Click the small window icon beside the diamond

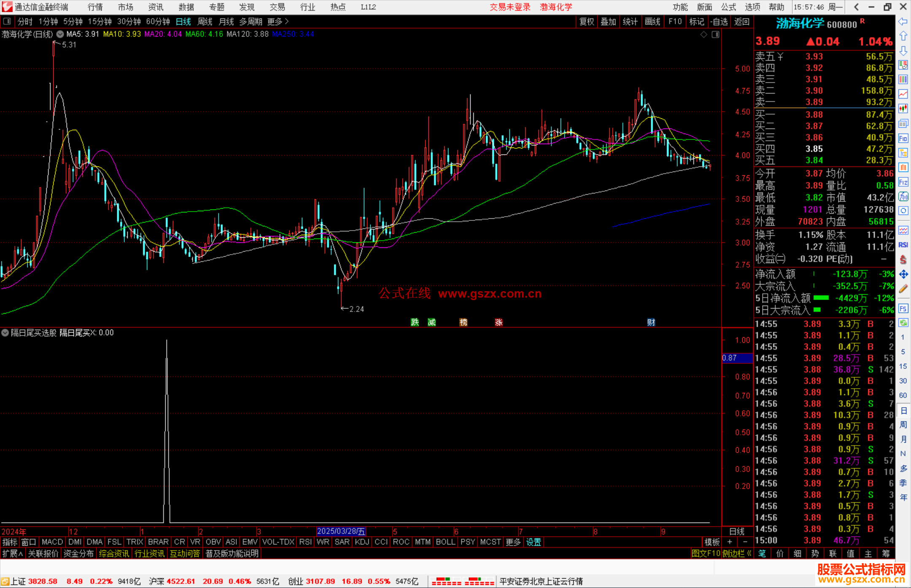(x=715, y=35)
